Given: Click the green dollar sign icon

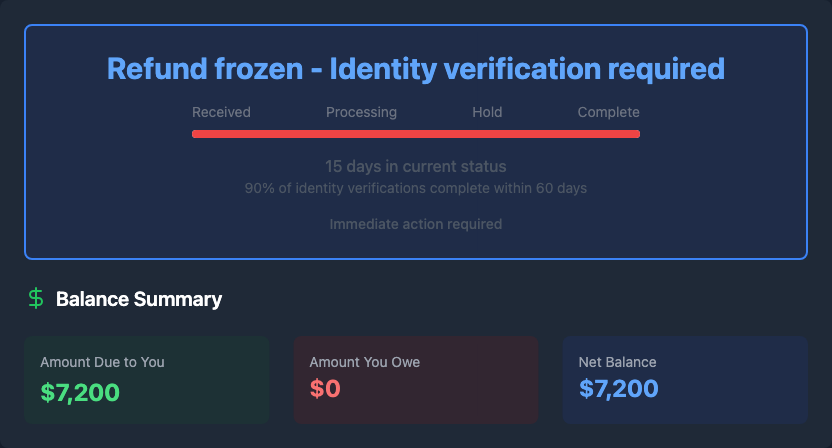Looking at the screenshot, I should [36, 298].
